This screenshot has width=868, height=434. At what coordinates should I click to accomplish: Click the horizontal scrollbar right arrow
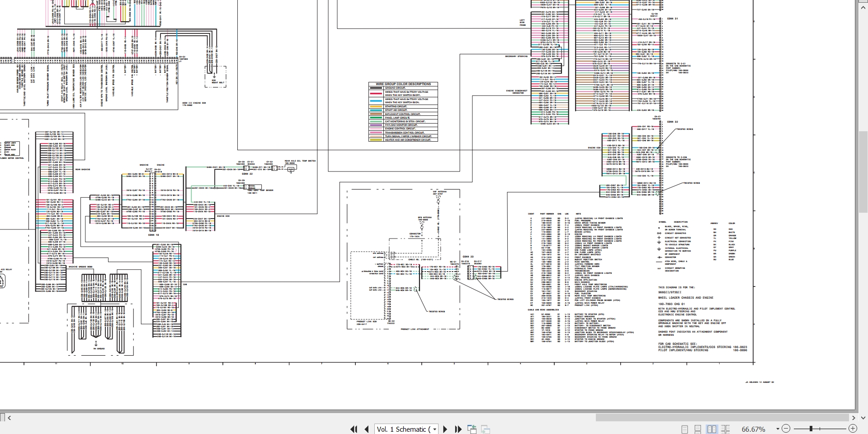[854, 418]
